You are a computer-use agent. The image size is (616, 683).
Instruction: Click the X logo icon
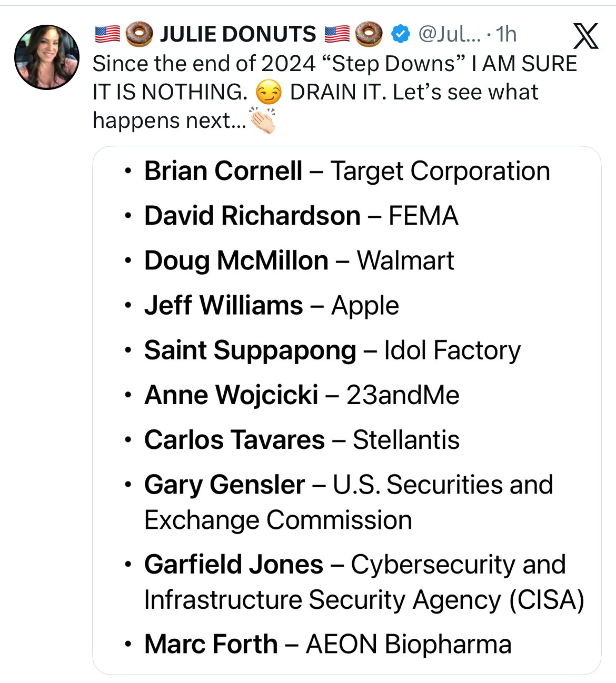(585, 36)
